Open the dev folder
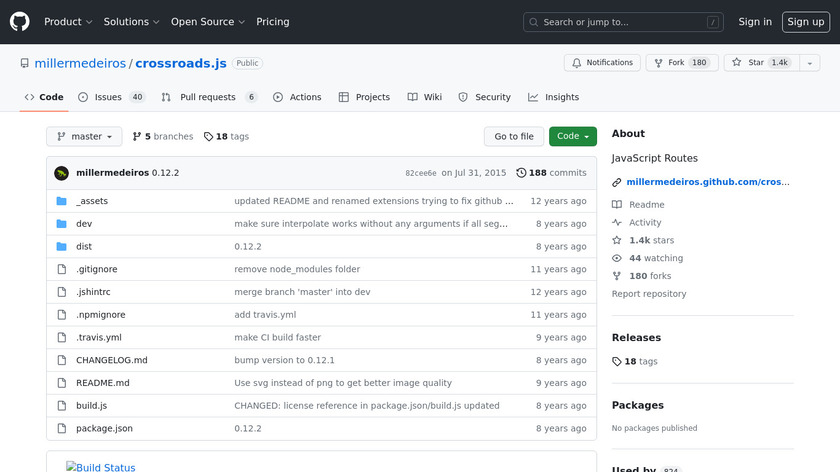Image resolution: width=840 pixels, height=472 pixels. point(84,223)
